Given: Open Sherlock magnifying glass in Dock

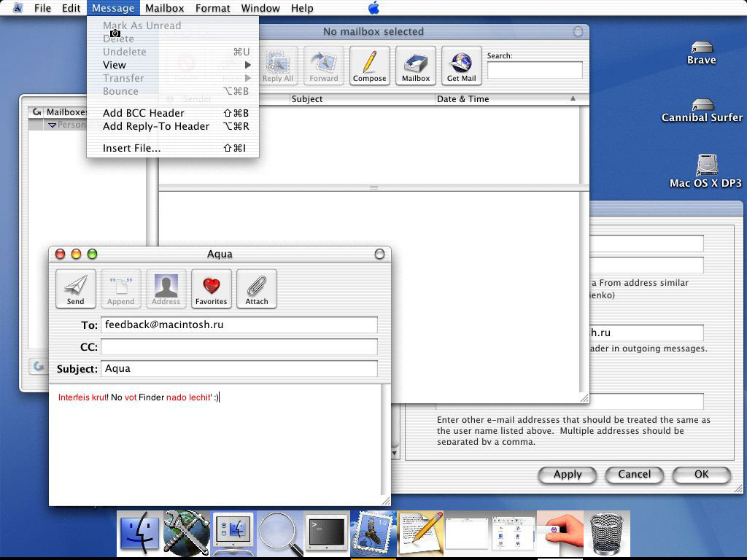Looking at the screenshot, I should (279, 533).
